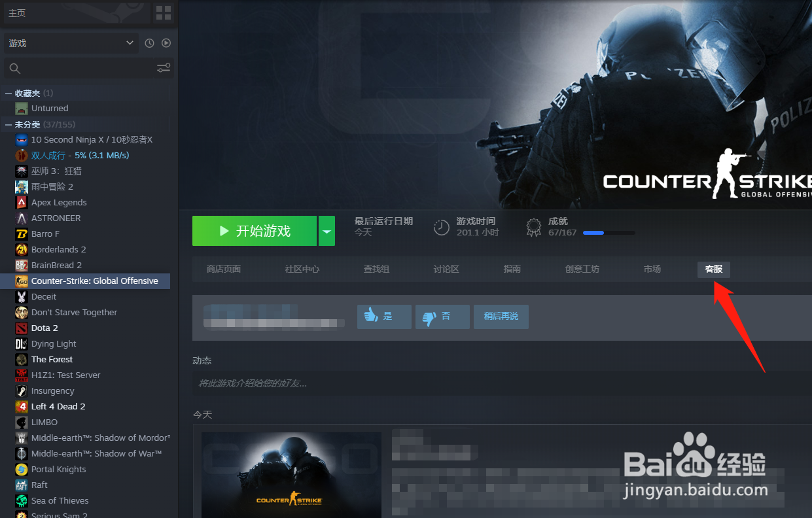Click the 游戏时间 201.1 小时 text

477,227
